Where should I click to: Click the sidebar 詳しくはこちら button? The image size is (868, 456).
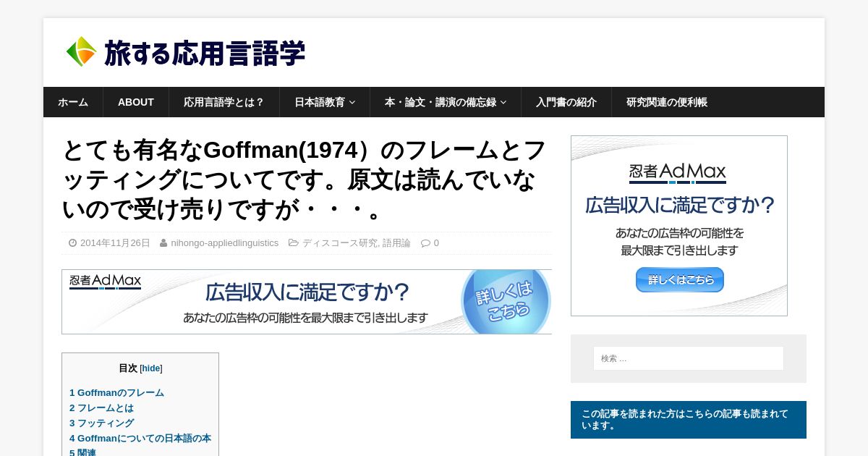(x=680, y=279)
